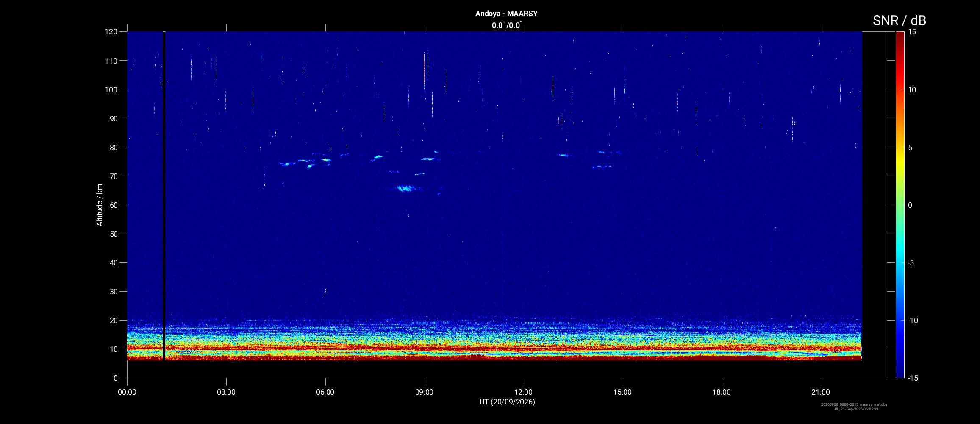This screenshot has width=980, height=424.
Task: Click the "100" altitude tick label
Action: pyautogui.click(x=111, y=89)
